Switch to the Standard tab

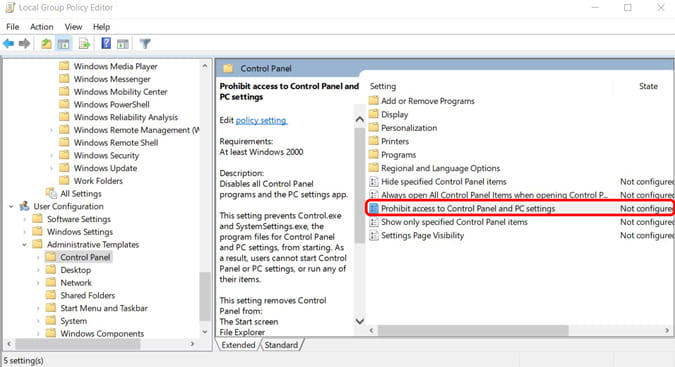tap(281, 345)
